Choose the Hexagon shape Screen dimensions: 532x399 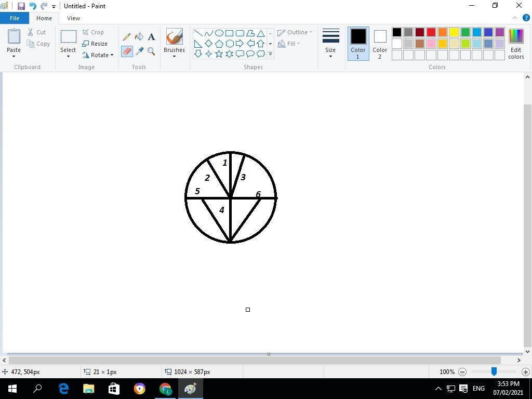pyautogui.click(x=229, y=44)
